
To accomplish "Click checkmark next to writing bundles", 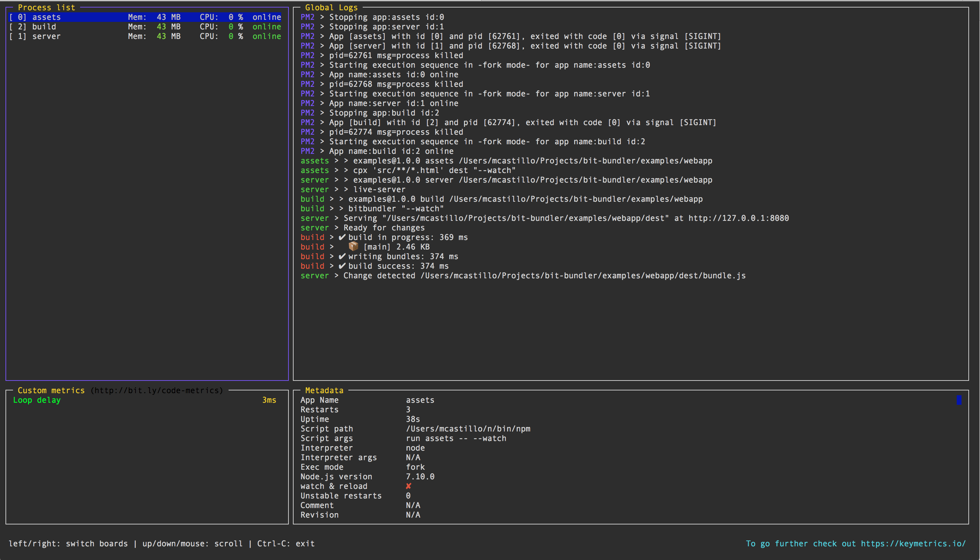I will 342,256.
